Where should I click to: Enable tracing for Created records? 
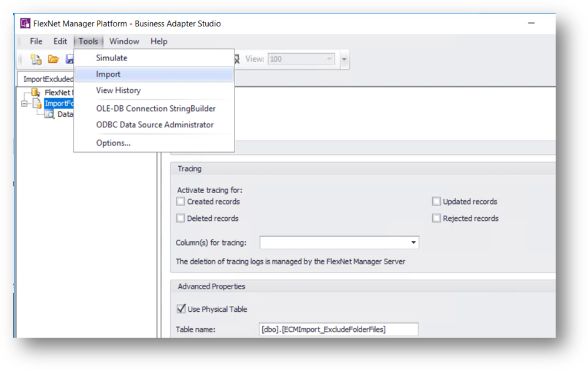point(181,201)
